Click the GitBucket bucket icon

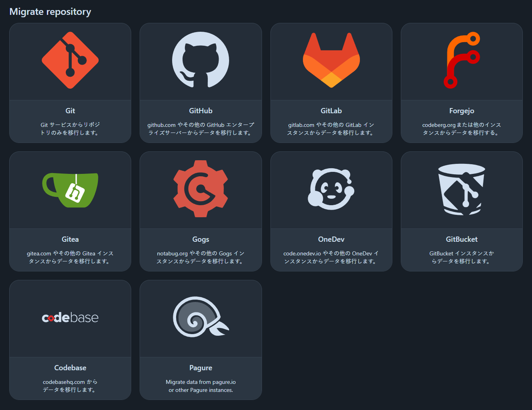[x=462, y=189]
